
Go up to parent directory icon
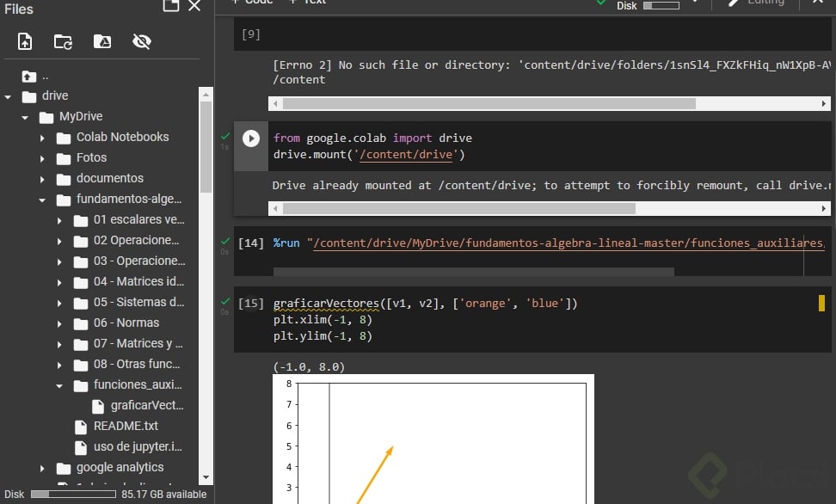(28, 77)
